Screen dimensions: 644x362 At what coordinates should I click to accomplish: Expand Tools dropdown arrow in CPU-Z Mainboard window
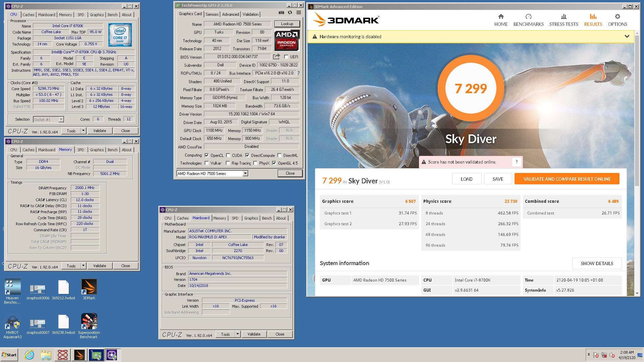[x=237, y=334]
